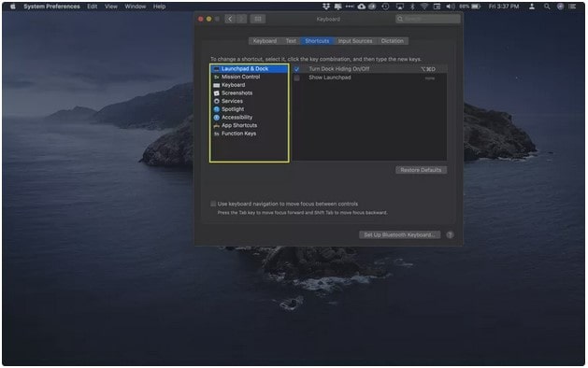The image size is (588, 368).
Task: Click the Show Launchpad label
Action: coord(330,78)
